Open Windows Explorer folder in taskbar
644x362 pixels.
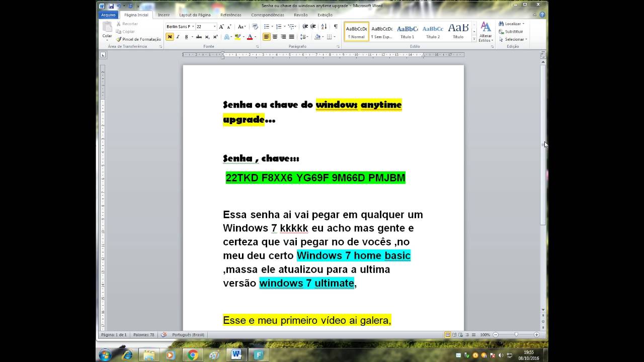tap(149, 355)
